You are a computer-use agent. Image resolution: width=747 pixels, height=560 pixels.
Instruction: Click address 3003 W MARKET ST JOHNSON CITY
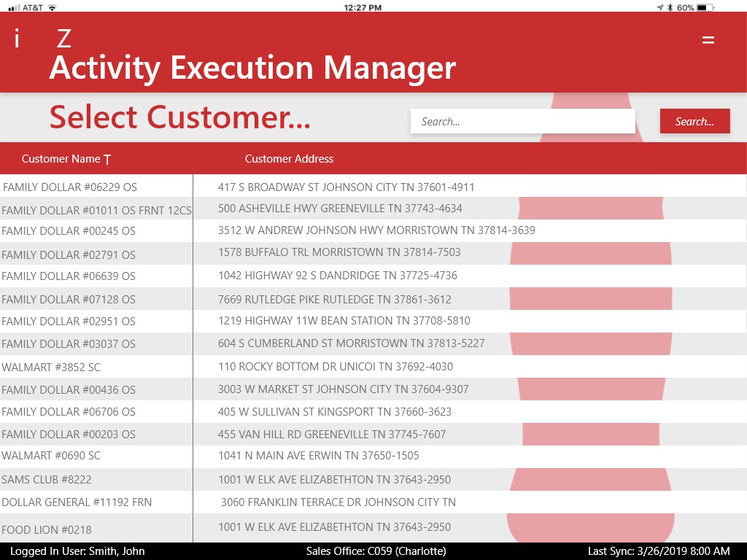coord(343,389)
